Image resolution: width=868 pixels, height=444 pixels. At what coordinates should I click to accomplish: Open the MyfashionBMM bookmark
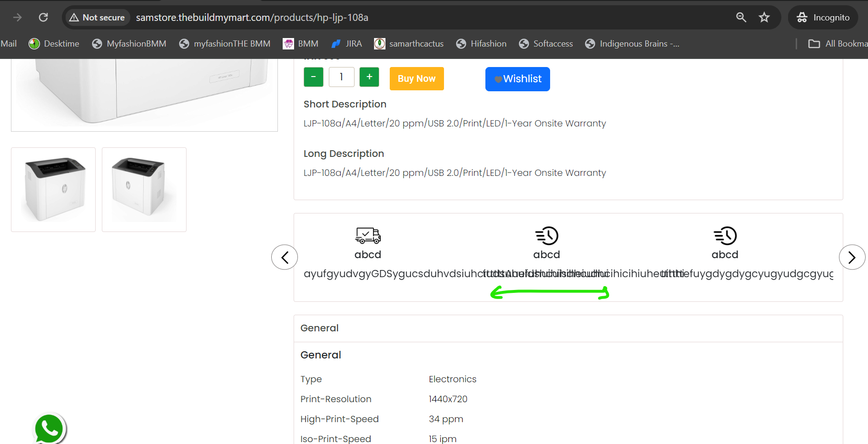click(129, 44)
